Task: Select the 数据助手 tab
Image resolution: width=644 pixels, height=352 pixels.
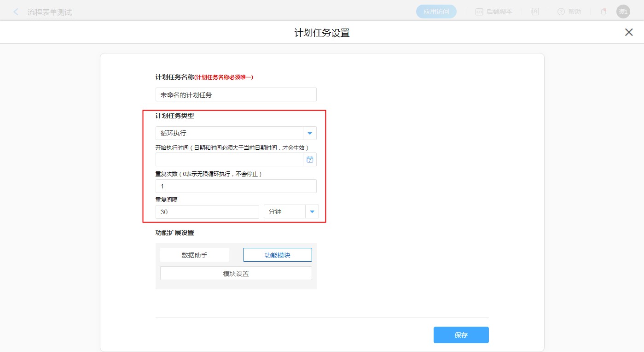Action: click(x=195, y=255)
